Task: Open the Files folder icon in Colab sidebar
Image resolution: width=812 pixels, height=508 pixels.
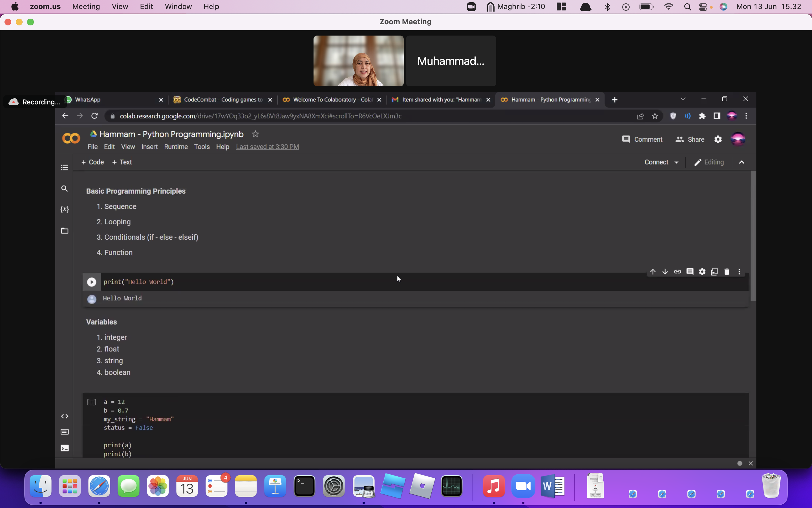Action: pyautogui.click(x=64, y=231)
